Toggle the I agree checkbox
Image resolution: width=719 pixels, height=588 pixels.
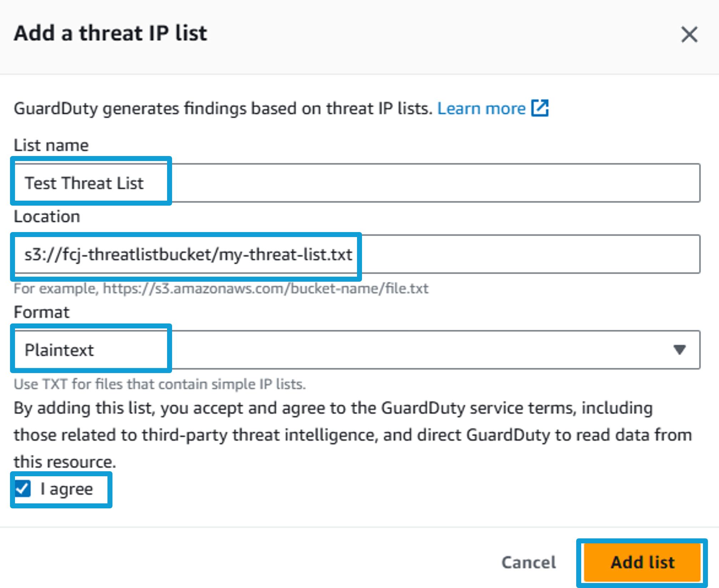(x=23, y=488)
